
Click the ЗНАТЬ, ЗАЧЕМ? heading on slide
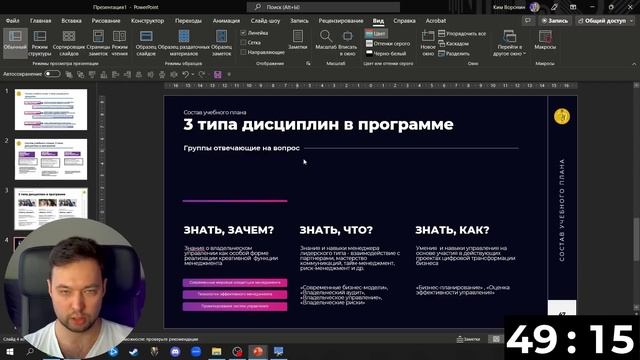point(229,230)
